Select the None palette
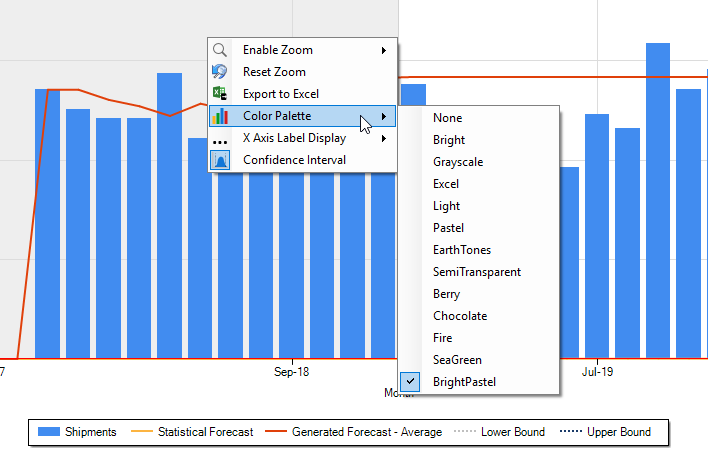708x459 pixels. click(479, 118)
